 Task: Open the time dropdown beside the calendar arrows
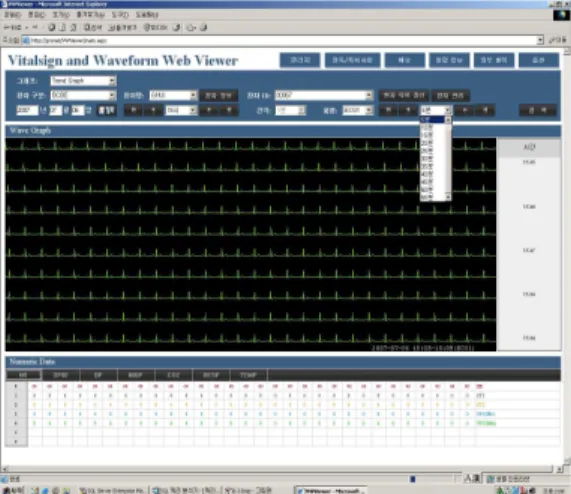pyautogui.click(x=193, y=110)
